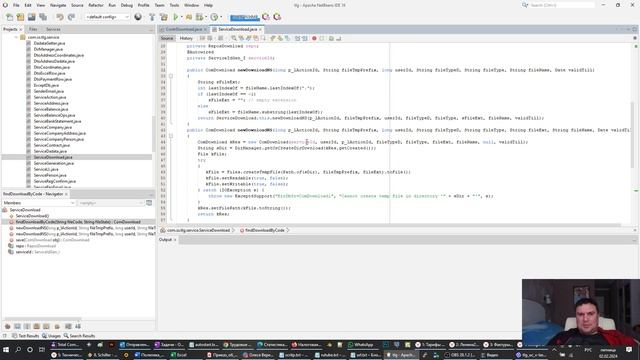Click the Debug Project toolbar icon
This screenshot has width=640, height=360.
[x=189, y=17]
